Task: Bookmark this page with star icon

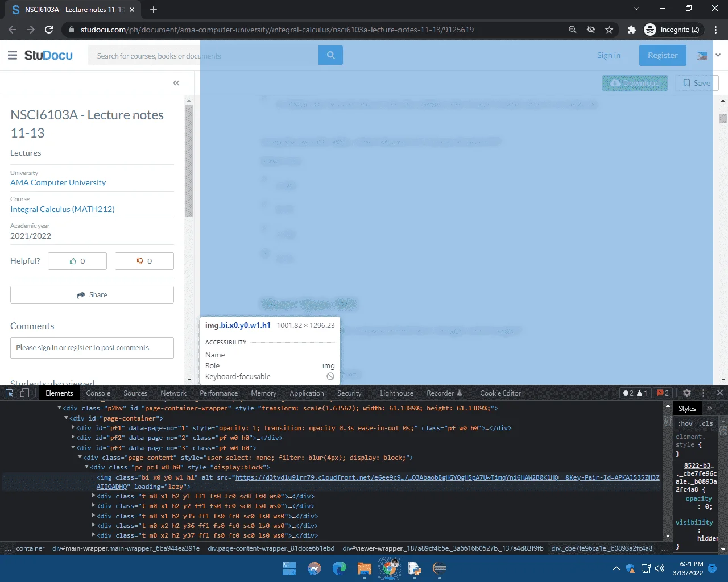Action: point(609,30)
